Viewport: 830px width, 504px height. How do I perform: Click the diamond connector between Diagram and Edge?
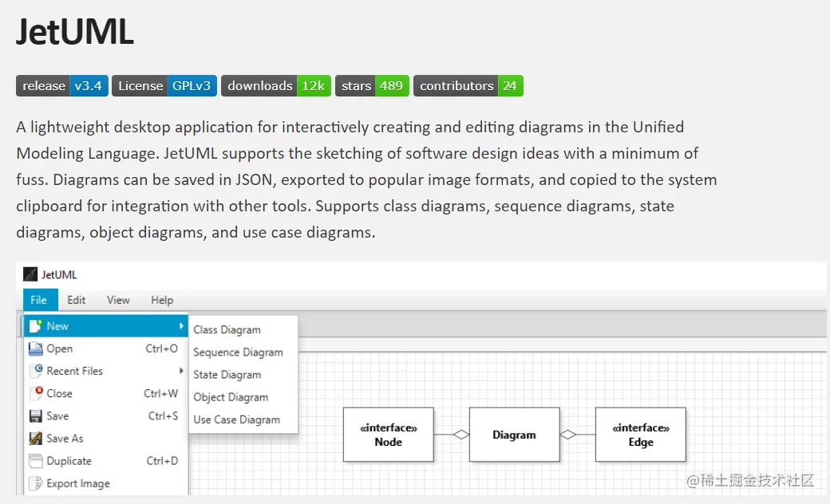568,435
